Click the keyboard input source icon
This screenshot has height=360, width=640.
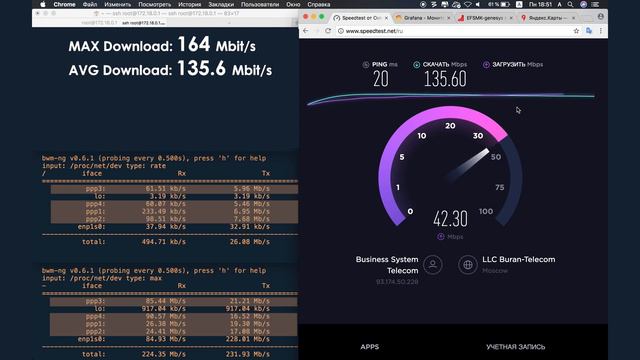click(519, 4)
